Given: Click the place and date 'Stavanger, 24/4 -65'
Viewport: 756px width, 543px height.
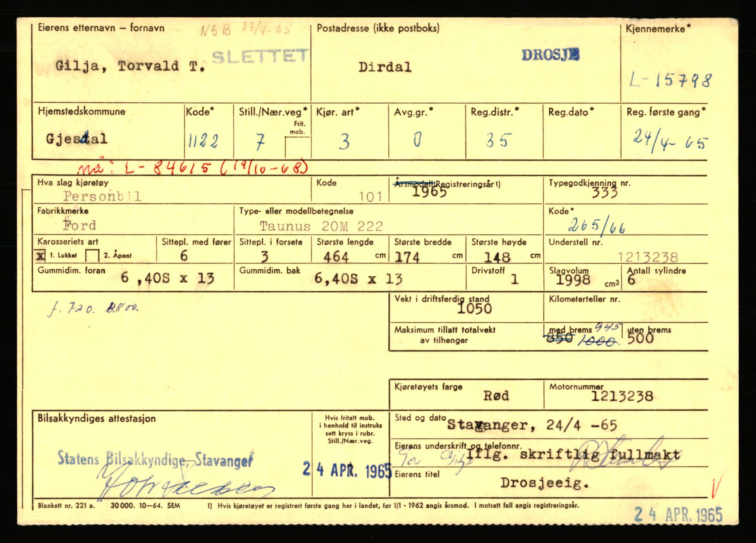Looking at the screenshot, I should pos(532,425).
